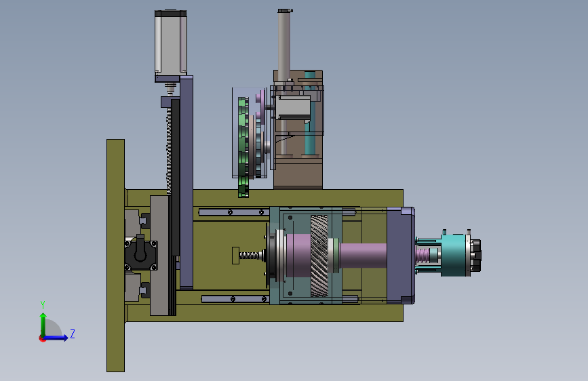
Task: Select the helical gear on purple spindle
Action: pyautogui.click(x=319, y=256)
